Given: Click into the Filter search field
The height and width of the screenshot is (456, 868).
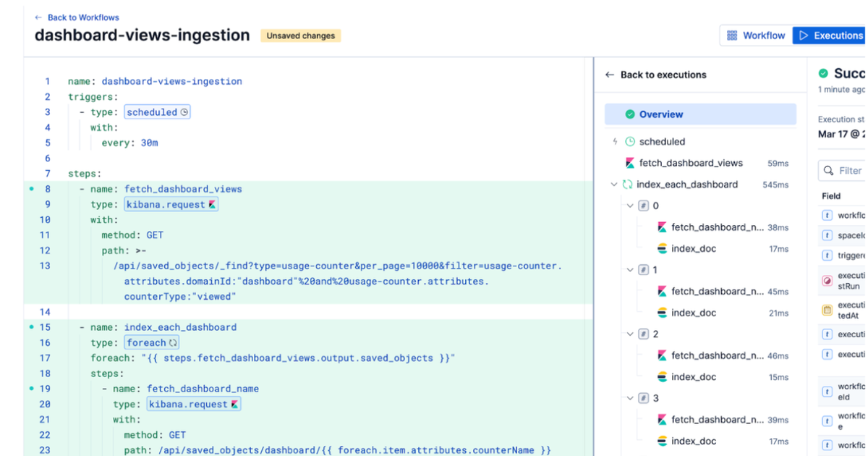Looking at the screenshot, I should coord(843,171).
